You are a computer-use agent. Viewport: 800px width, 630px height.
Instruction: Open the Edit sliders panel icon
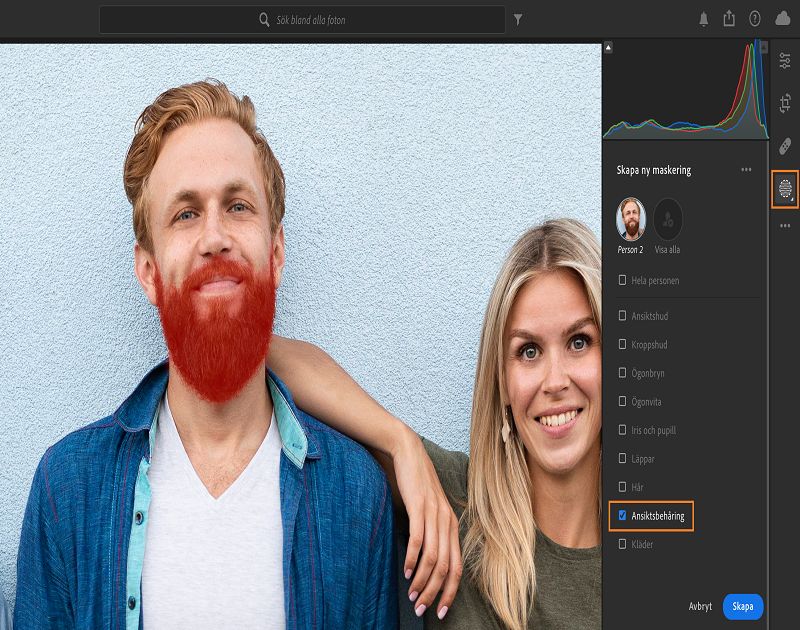[x=785, y=61]
